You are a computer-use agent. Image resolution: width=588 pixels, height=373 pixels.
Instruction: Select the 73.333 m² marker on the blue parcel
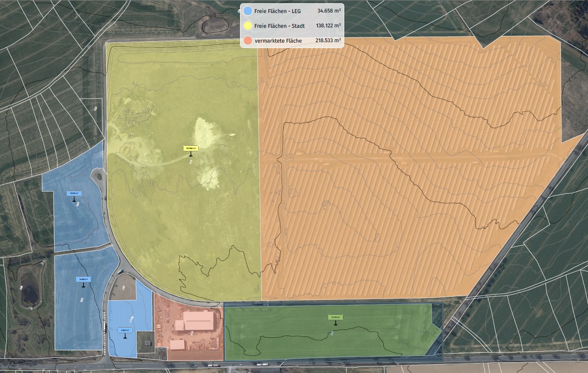74,193
